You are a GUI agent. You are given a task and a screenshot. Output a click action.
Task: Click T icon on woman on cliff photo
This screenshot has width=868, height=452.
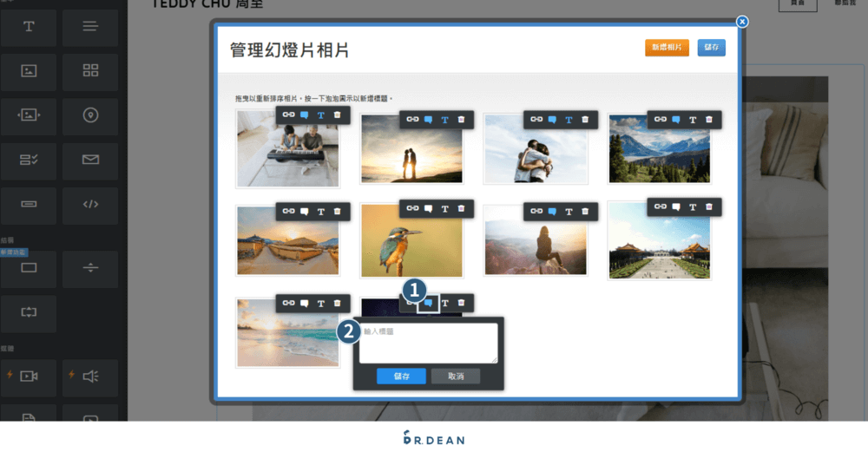coord(569,212)
